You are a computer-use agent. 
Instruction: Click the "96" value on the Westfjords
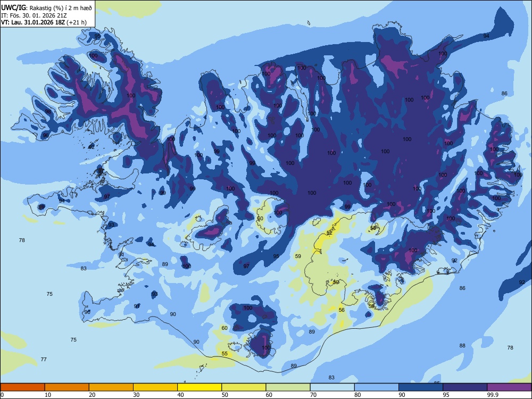pos(46,136)
